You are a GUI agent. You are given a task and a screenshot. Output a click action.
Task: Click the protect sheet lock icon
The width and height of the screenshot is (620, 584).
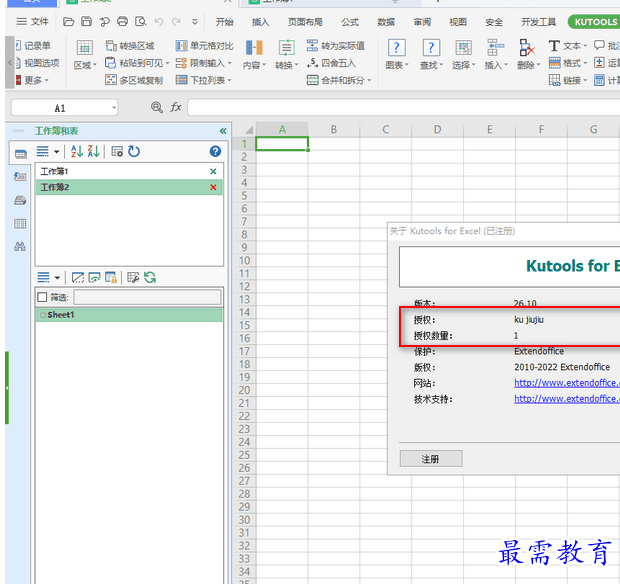[x=111, y=278]
